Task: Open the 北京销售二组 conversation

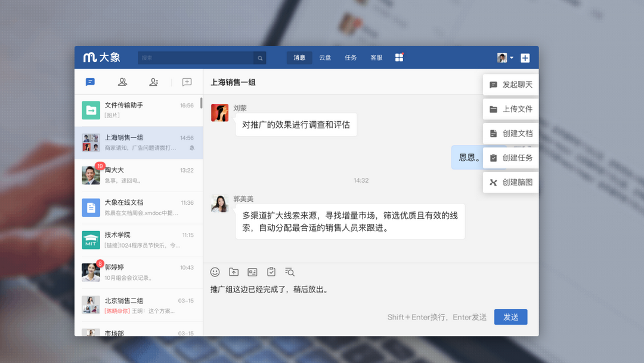Action: (x=139, y=306)
